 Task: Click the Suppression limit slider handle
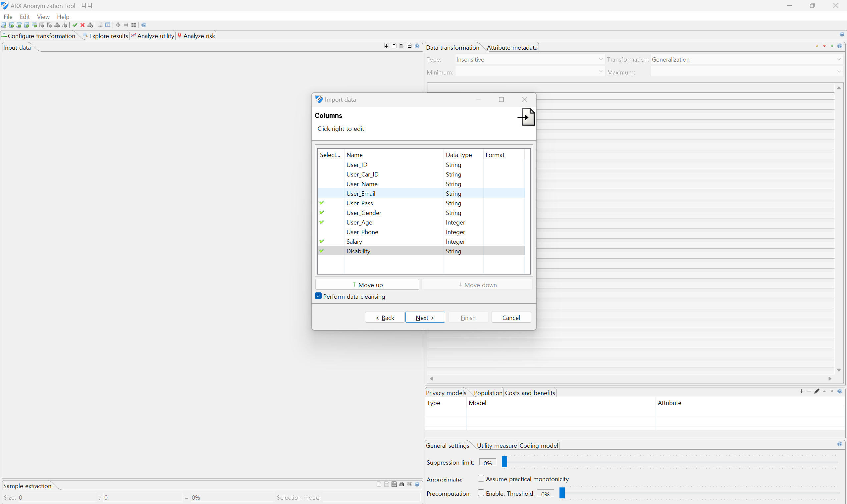pyautogui.click(x=504, y=462)
